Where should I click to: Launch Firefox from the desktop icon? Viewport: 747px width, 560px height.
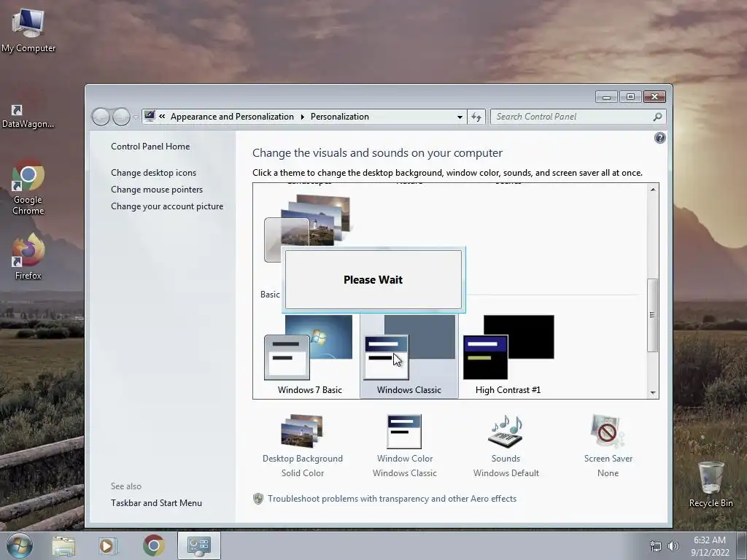tap(28, 256)
